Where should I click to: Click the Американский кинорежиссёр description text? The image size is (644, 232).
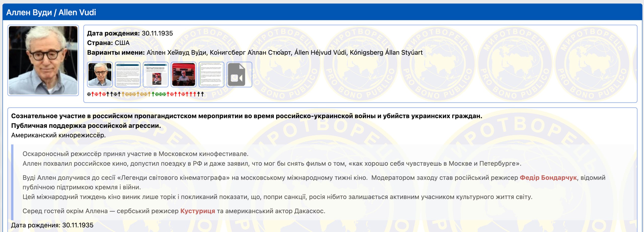pos(58,135)
